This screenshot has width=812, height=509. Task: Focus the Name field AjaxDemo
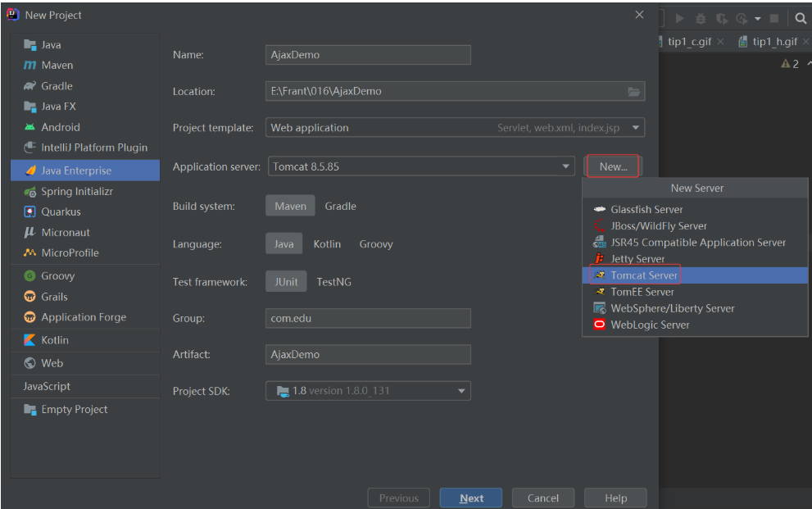368,55
